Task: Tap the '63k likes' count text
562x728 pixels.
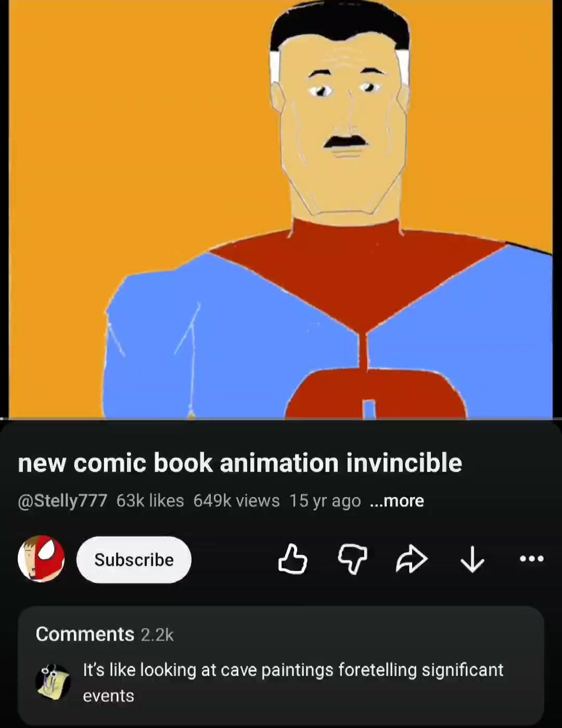Action: [x=150, y=501]
